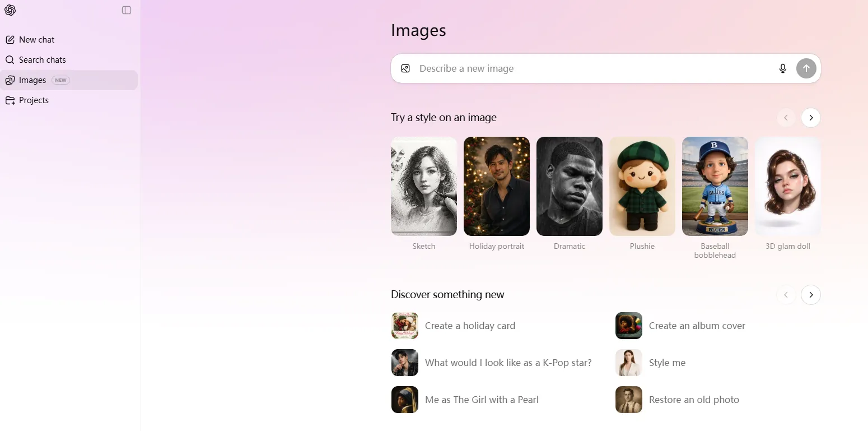Click the image upload icon in the prompt bar

pos(405,68)
